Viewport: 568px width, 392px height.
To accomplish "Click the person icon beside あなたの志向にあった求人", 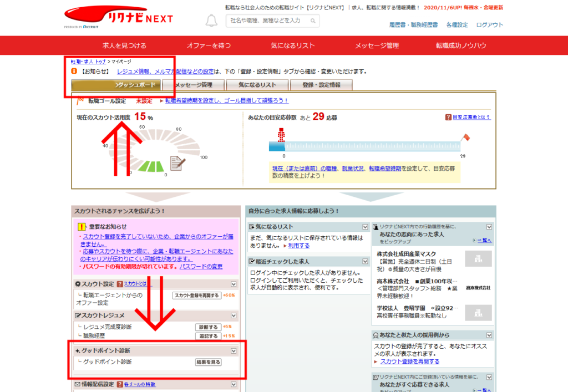I will (x=376, y=227).
